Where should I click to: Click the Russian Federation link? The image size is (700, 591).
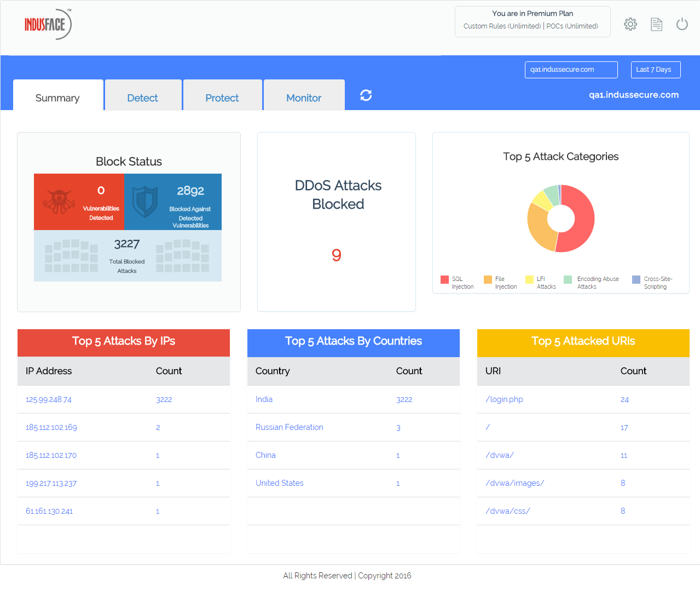click(x=290, y=427)
